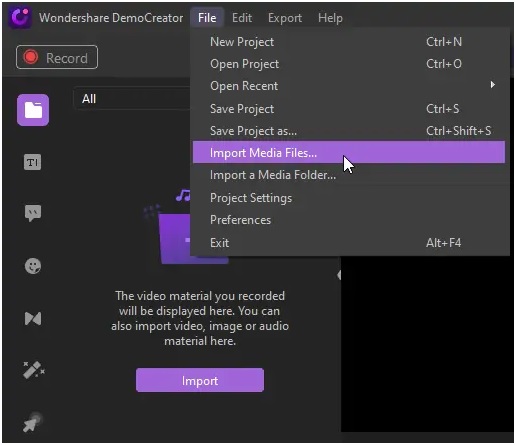The height and width of the screenshot is (445, 516).
Task: Click the Record button
Action: click(57, 57)
